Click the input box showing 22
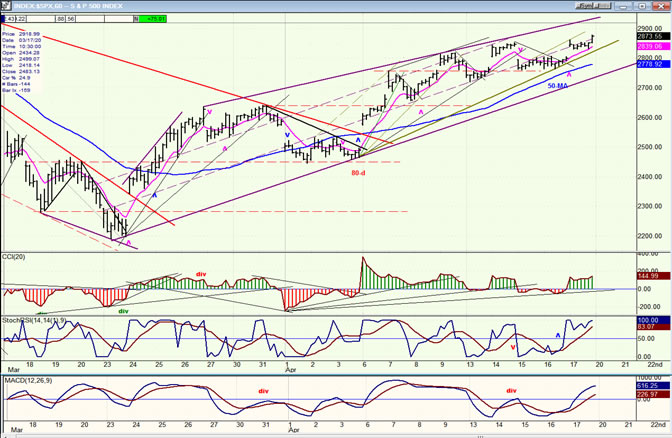 coord(20,19)
